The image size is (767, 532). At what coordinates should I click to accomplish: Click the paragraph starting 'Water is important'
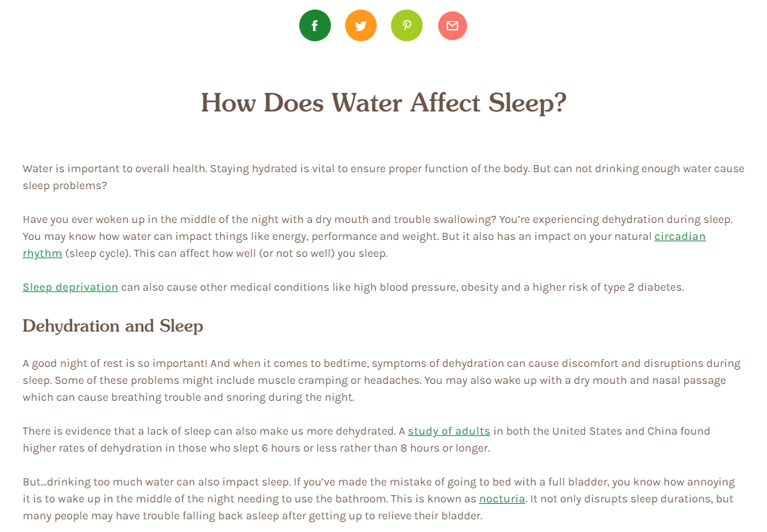tap(384, 177)
